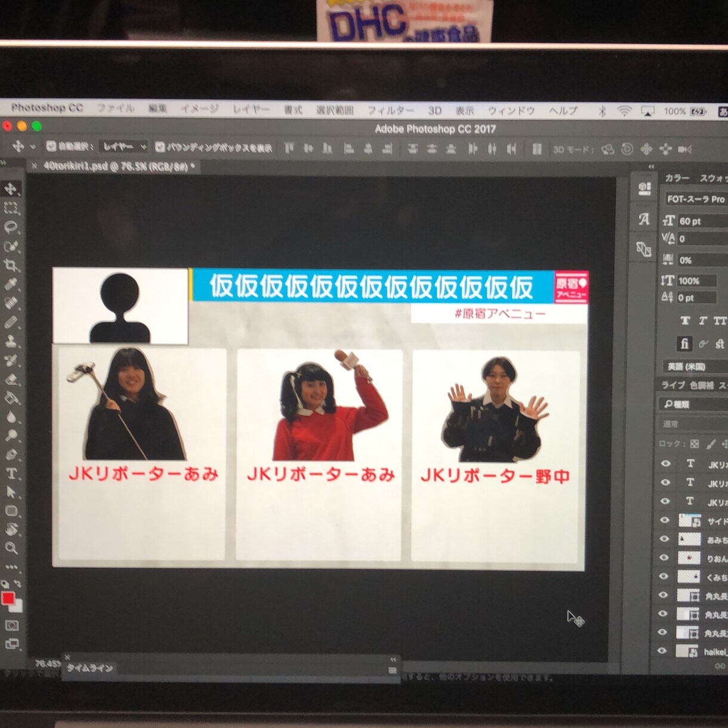Select the Lasso tool
This screenshot has width=728, height=728.
click(11, 227)
